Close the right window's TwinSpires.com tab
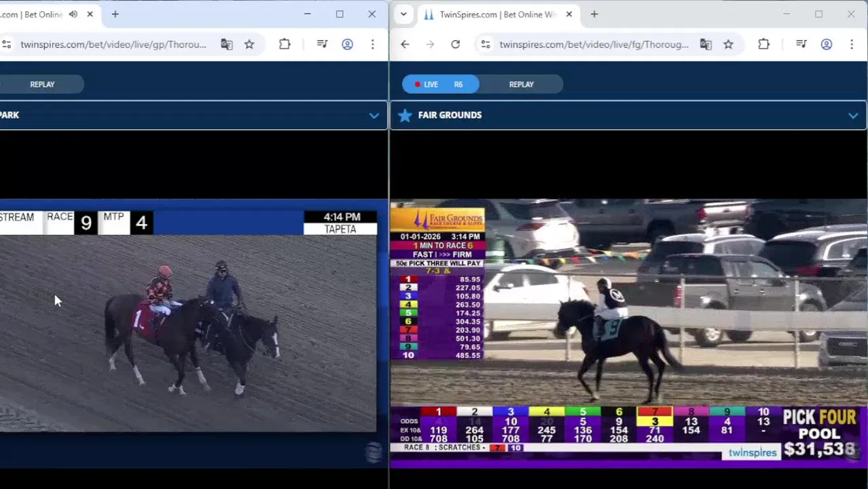The image size is (868, 489). (568, 14)
